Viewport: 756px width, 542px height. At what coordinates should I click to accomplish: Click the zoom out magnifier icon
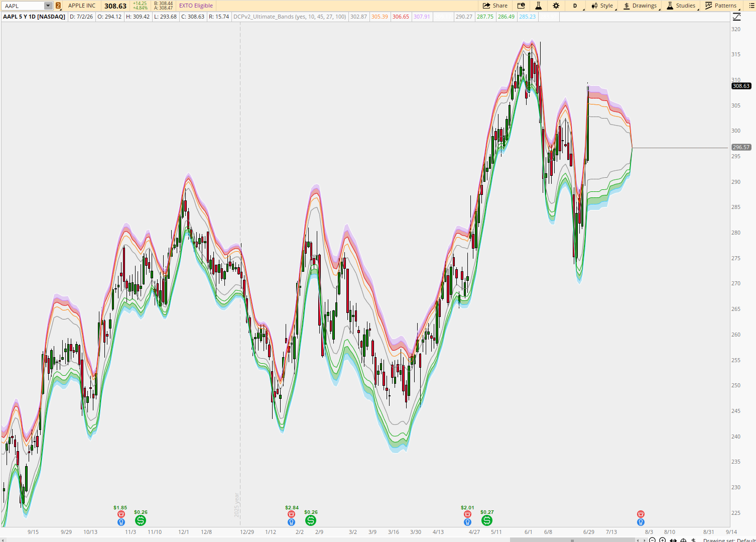[652, 540]
